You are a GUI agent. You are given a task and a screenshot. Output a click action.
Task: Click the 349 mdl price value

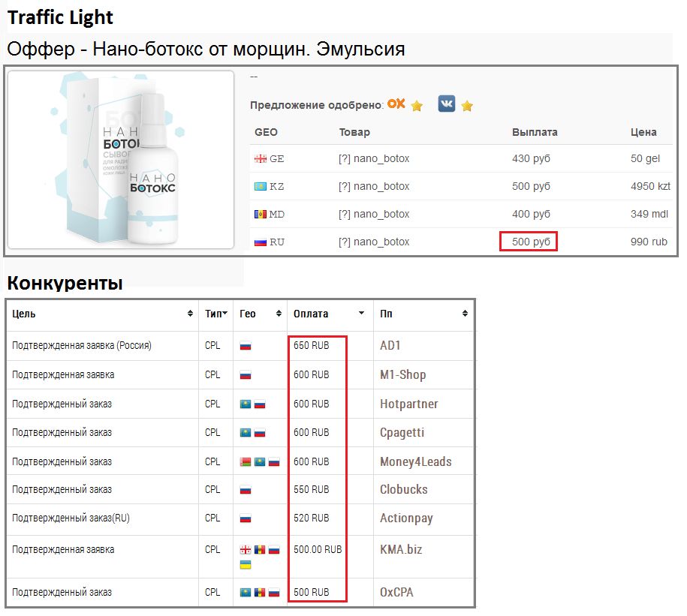point(649,214)
